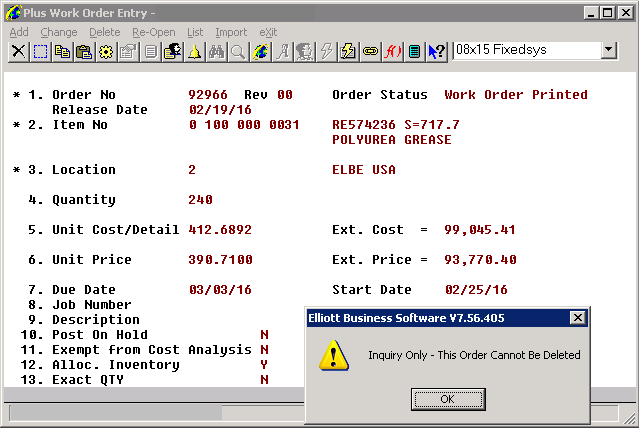Click the Alloc. Inventory Y value
Image resolution: width=639 pixels, height=428 pixels.
point(264,365)
